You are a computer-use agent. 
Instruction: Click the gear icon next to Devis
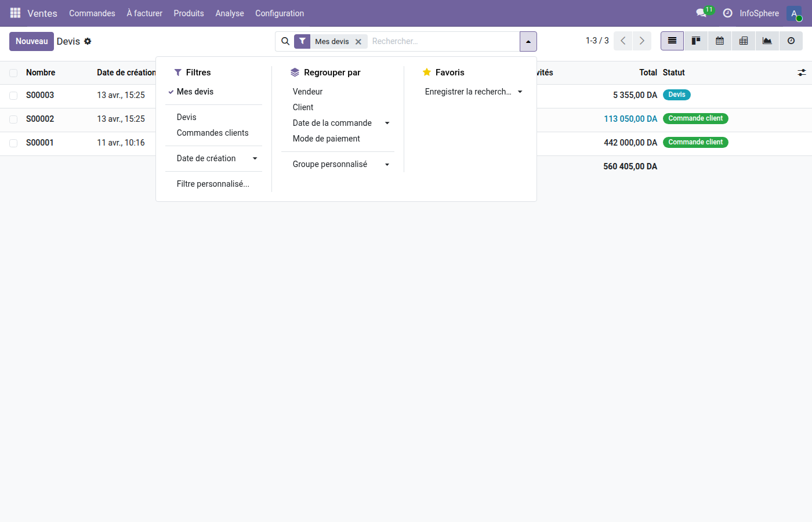coord(87,41)
